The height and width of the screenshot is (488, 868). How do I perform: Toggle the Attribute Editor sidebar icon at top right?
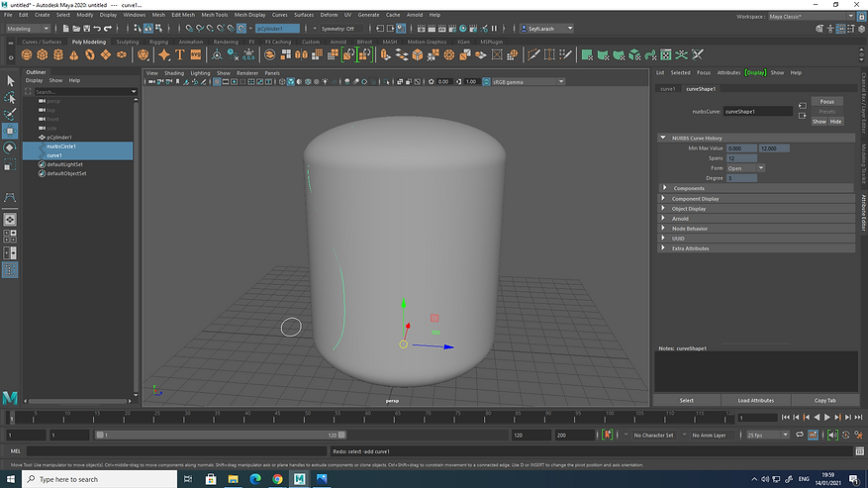[x=840, y=29]
